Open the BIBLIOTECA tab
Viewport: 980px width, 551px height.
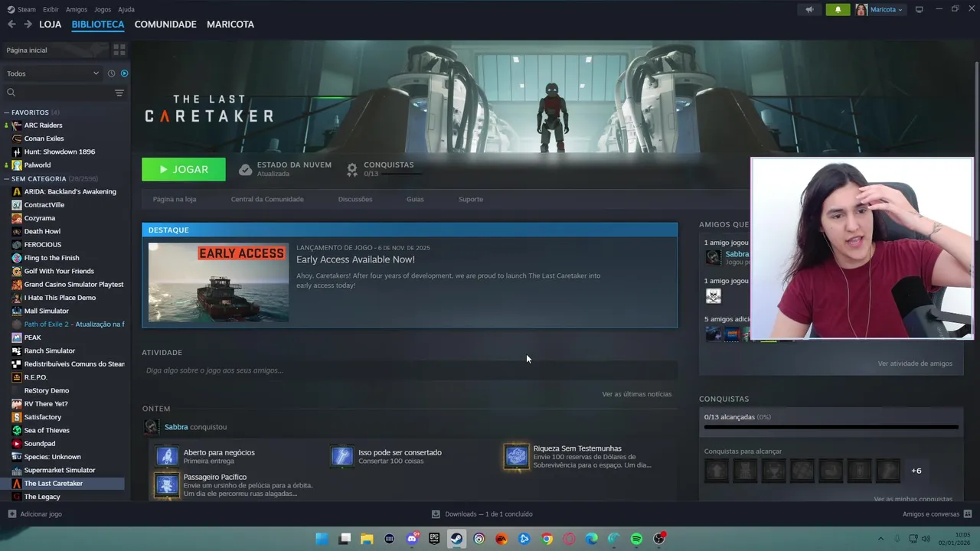pos(98,24)
